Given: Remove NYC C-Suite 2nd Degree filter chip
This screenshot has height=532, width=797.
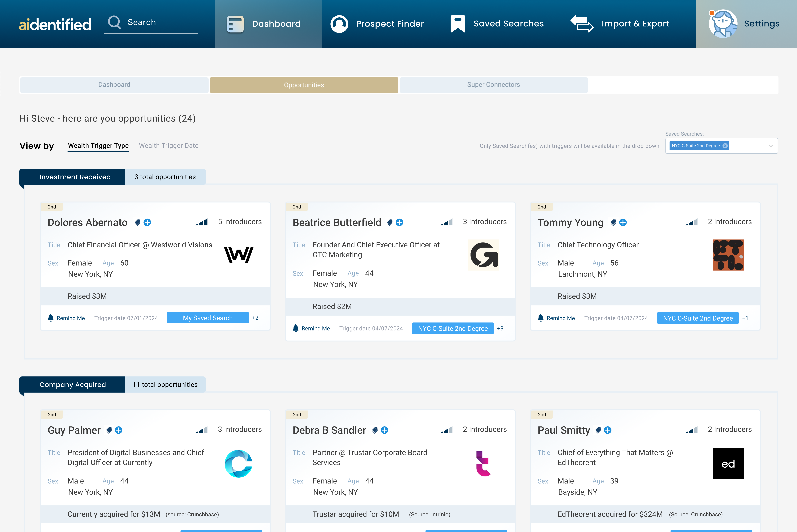Looking at the screenshot, I should 725,146.
